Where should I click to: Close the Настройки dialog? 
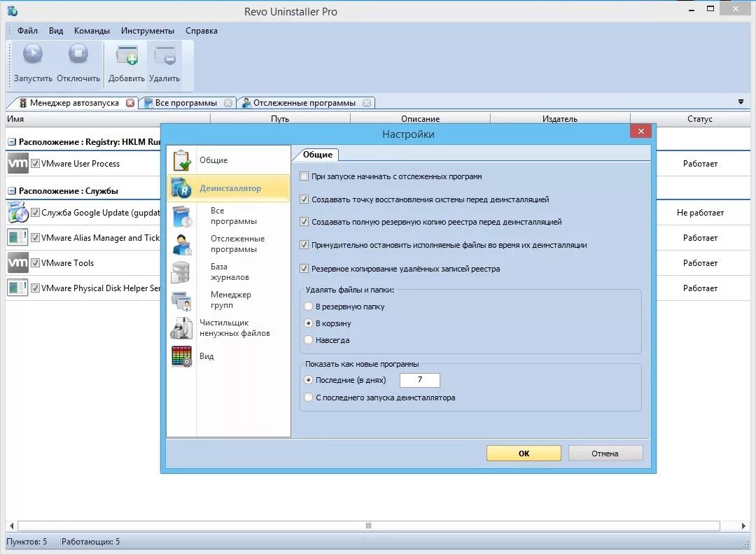pos(640,131)
